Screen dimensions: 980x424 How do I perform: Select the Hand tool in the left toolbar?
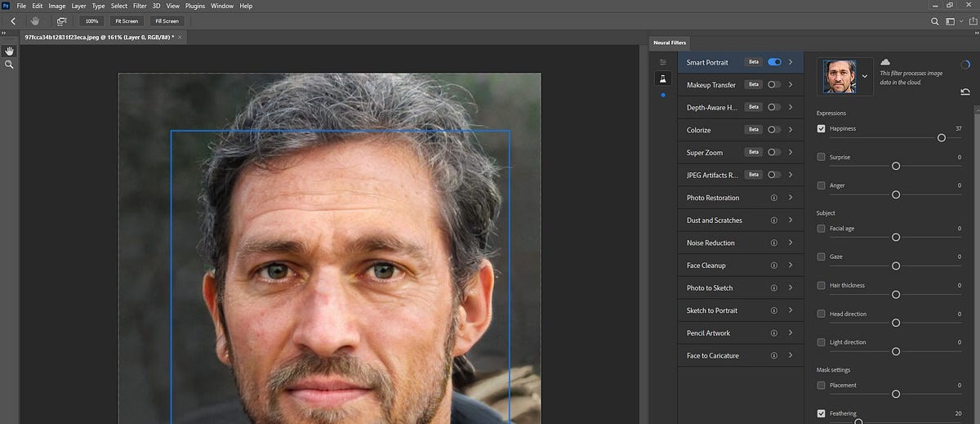pyautogui.click(x=9, y=51)
